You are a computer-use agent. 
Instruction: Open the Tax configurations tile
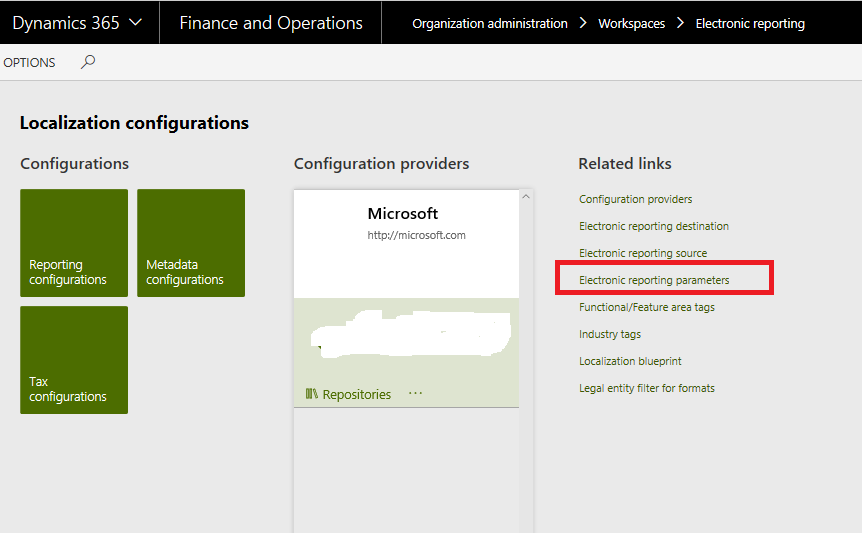tap(74, 360)
